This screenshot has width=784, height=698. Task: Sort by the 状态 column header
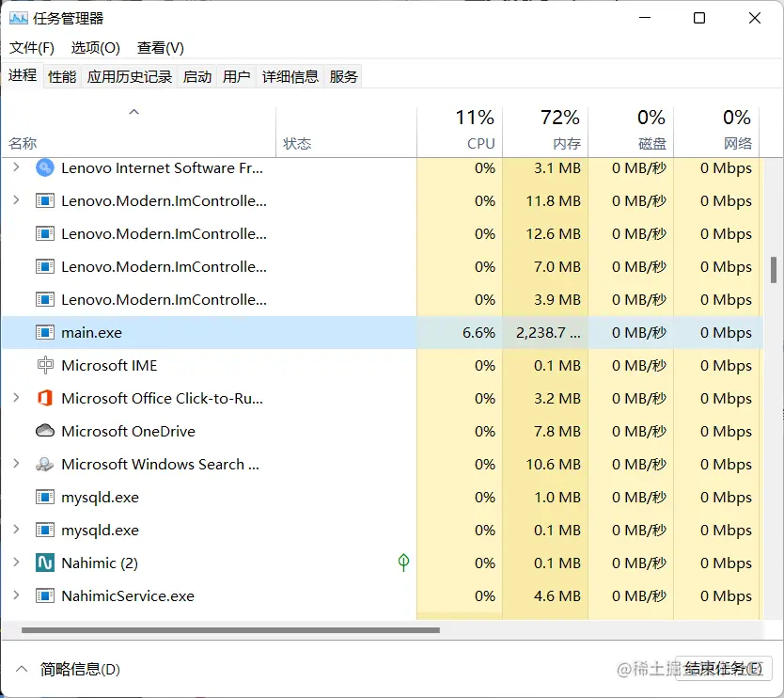tap(346, 133)
